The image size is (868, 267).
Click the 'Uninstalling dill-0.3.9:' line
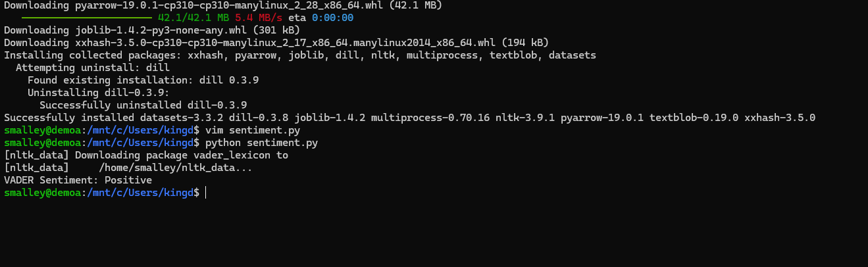click(99, 93)
